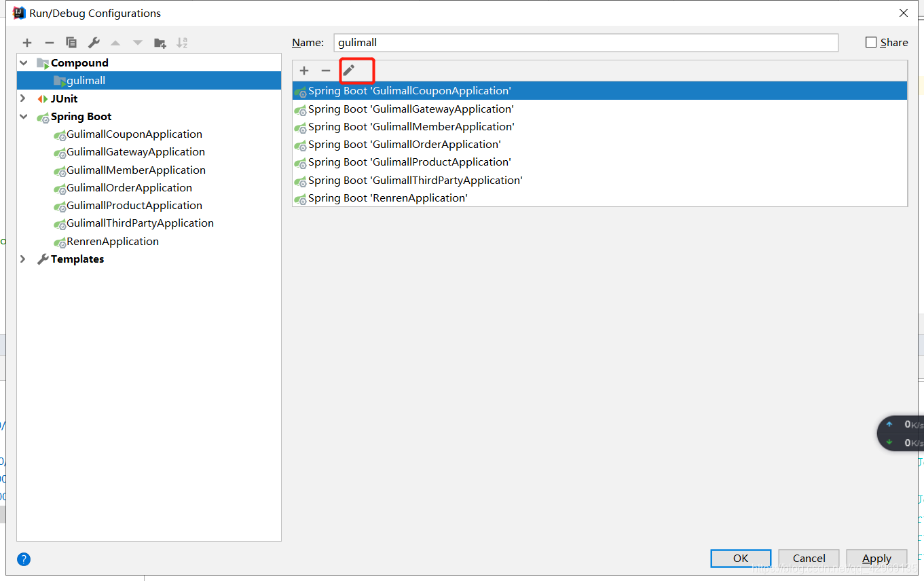The width and height of the screenshot is (924, 581).
Task: Select Spring Boot 'GulimallProductApplication' list row
Action: [x=599, y=162]
